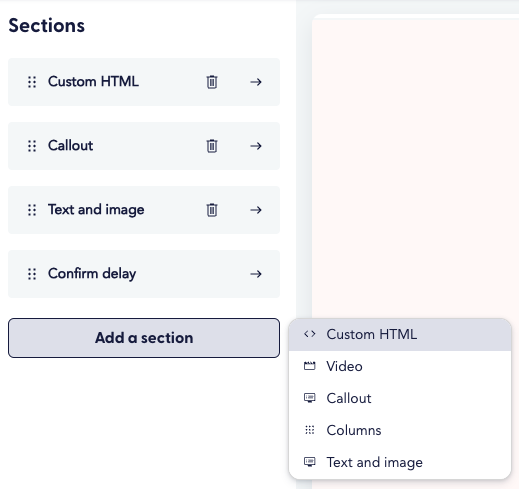Click the Columns grid icon in menu
The width and height of the screenshot is (519, 489).
pos(310,430)
